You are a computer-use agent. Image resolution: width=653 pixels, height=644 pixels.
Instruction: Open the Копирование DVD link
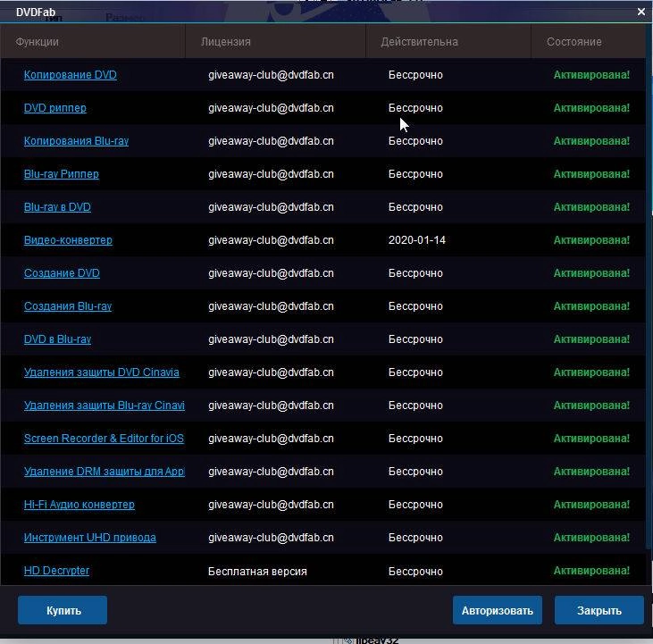(x=70, y=75)
